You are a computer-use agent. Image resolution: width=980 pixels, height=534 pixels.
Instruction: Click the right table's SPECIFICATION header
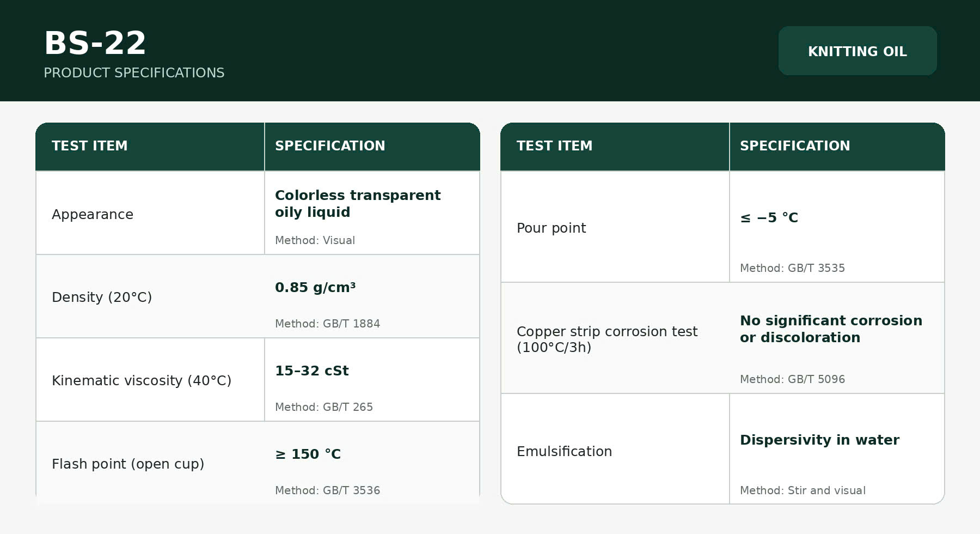click(x=795, y=145)
